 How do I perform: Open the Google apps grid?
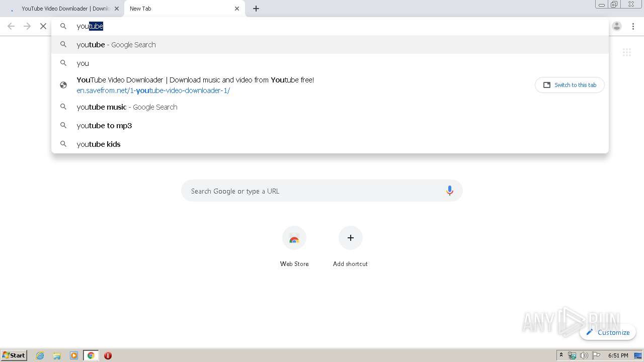point(627,52)
